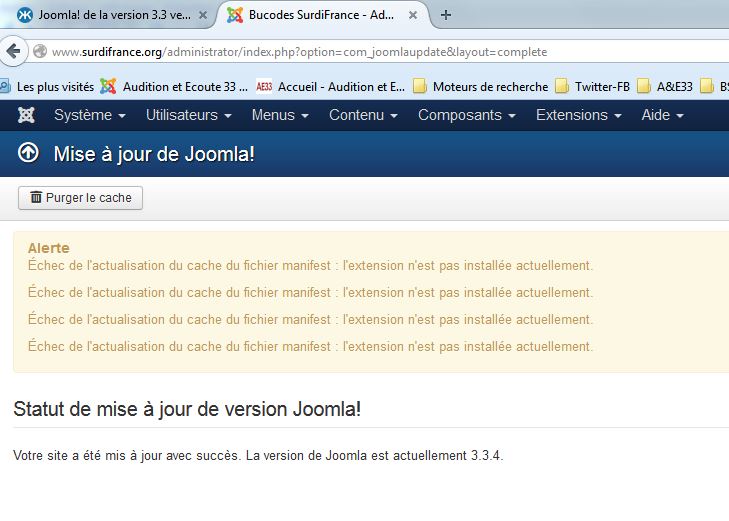Open the Audition et Ecoute 33 bookmark

pyautogui.click(x=174, y=87)
